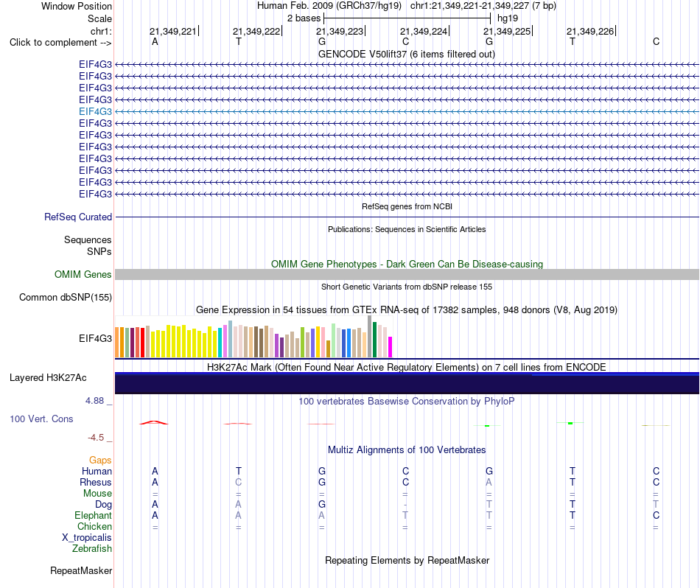Click the Common dbSNP(155) track label
700x588 pixels.
[65, 298]
